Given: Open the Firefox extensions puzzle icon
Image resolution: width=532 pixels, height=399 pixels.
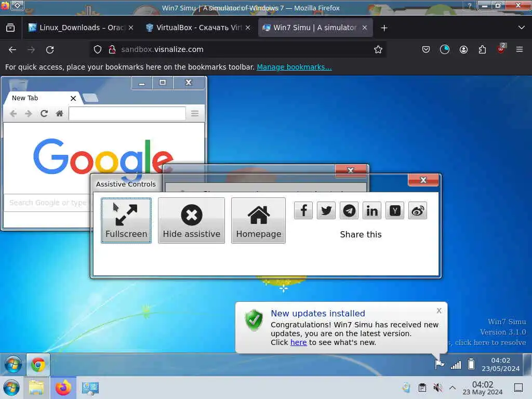Looking at the screenshot, I should tap(482, 50).
